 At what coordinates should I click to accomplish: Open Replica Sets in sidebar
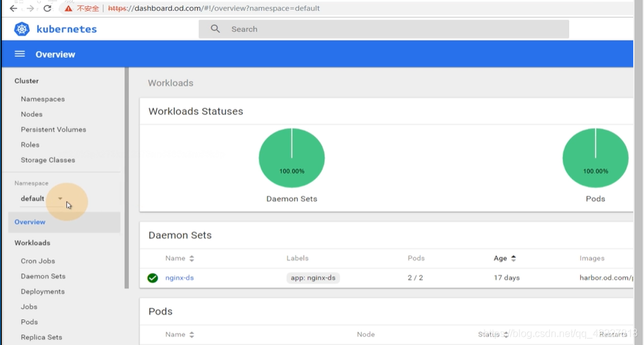point(41,337)
